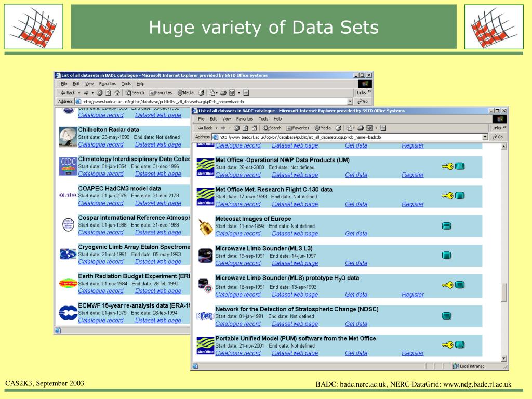
Task: Click Met Office logo beside NWP Data Products
Action: [205, 167]
